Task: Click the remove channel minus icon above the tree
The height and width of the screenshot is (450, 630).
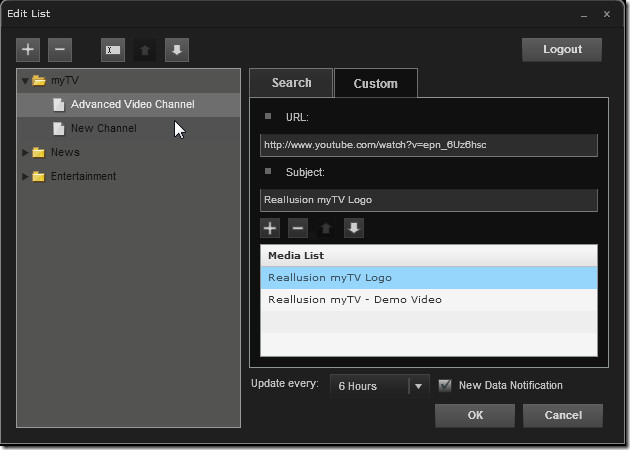Action: (x=60, y=49)
